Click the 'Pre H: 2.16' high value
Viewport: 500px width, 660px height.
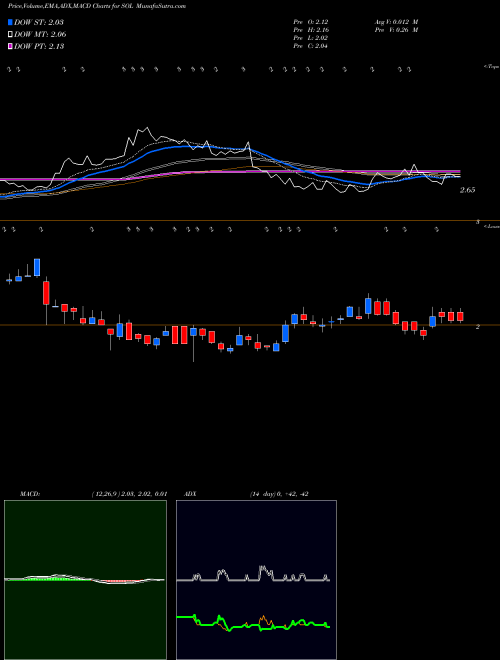pos(311,30)
